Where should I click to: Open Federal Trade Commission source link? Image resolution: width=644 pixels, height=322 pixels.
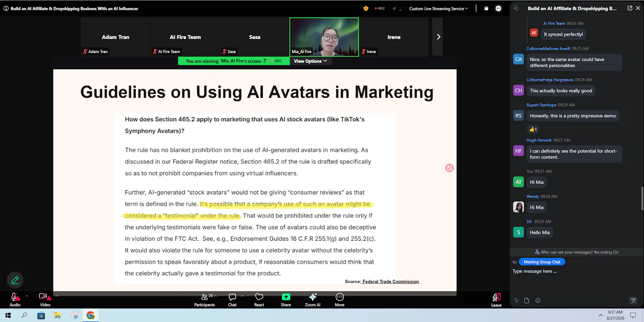point(390,281)
